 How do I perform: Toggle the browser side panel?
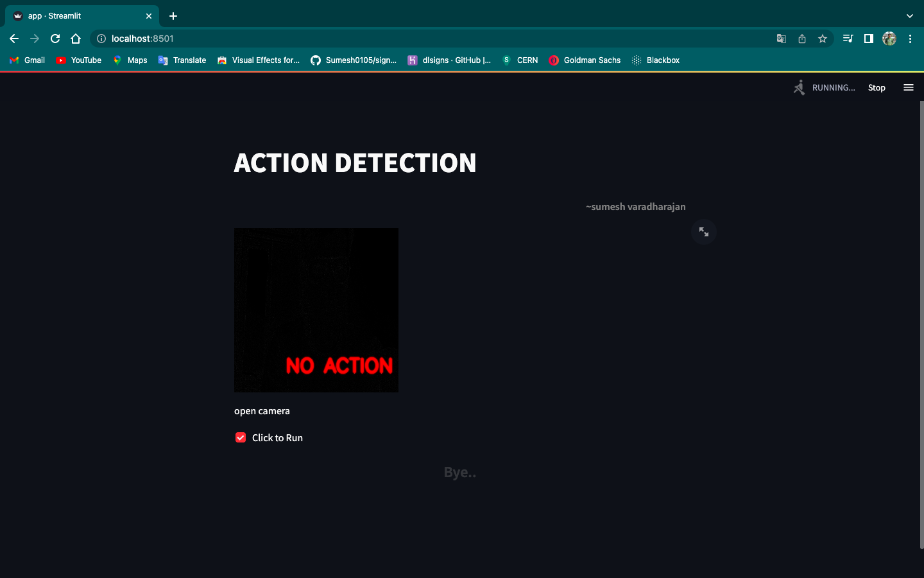pyautogui.click(x=868, y=39)
